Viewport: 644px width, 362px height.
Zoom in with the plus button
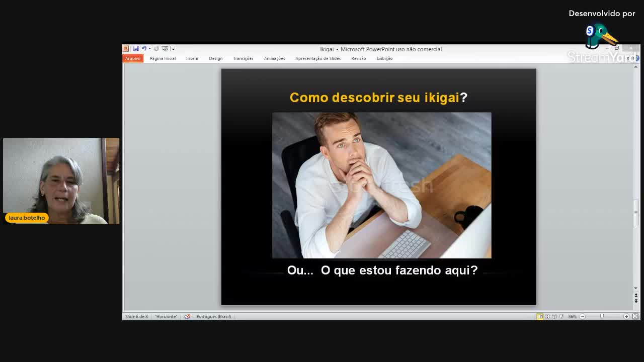point(626,316)
